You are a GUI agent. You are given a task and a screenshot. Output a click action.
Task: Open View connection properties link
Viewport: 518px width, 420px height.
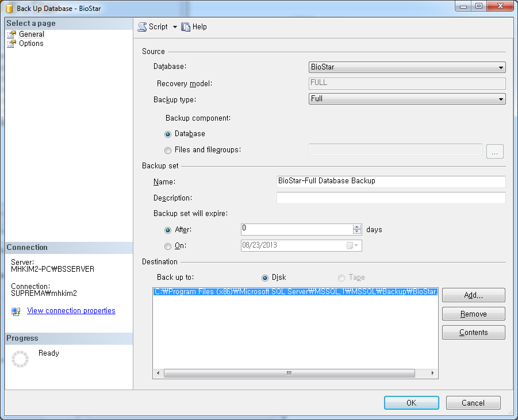click(x=71, y=311)
